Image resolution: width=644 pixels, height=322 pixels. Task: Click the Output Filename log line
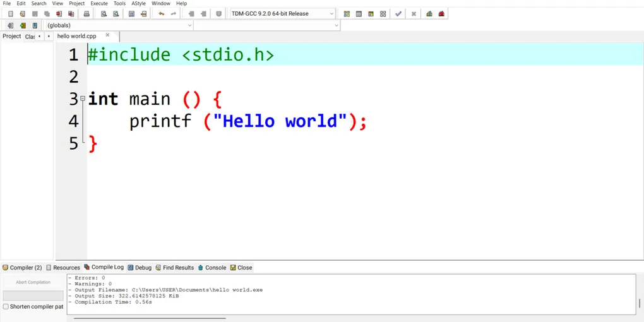coord(165,290)
